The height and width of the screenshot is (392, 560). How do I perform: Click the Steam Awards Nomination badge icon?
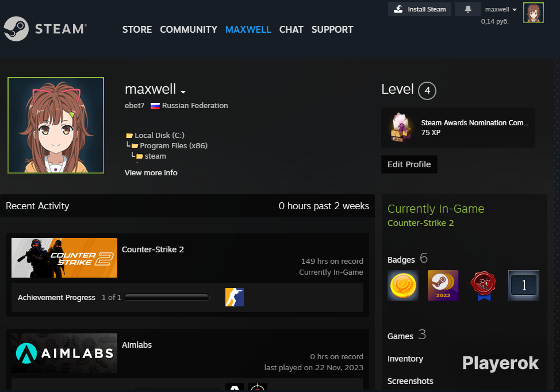coord(401,128)
